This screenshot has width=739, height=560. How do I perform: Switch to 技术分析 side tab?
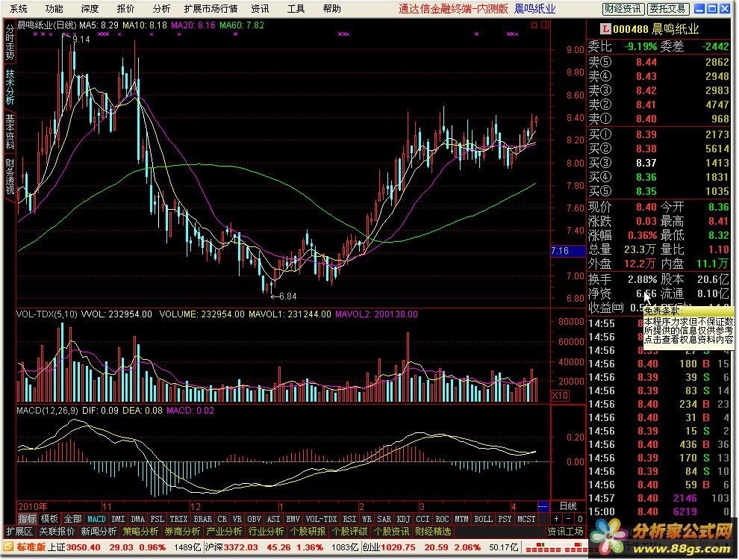pos(10,87)
